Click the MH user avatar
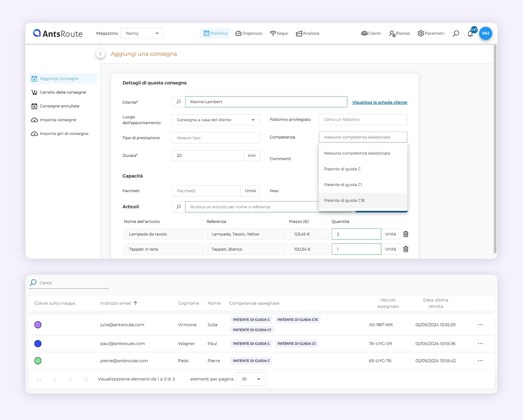Screen dimensions: 523x420 tap(485, 33)
